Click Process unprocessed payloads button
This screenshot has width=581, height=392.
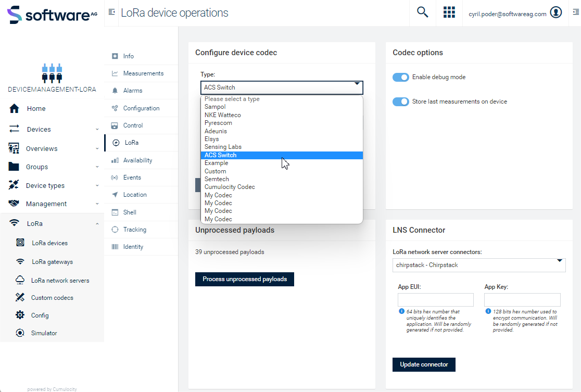[245, 279]
